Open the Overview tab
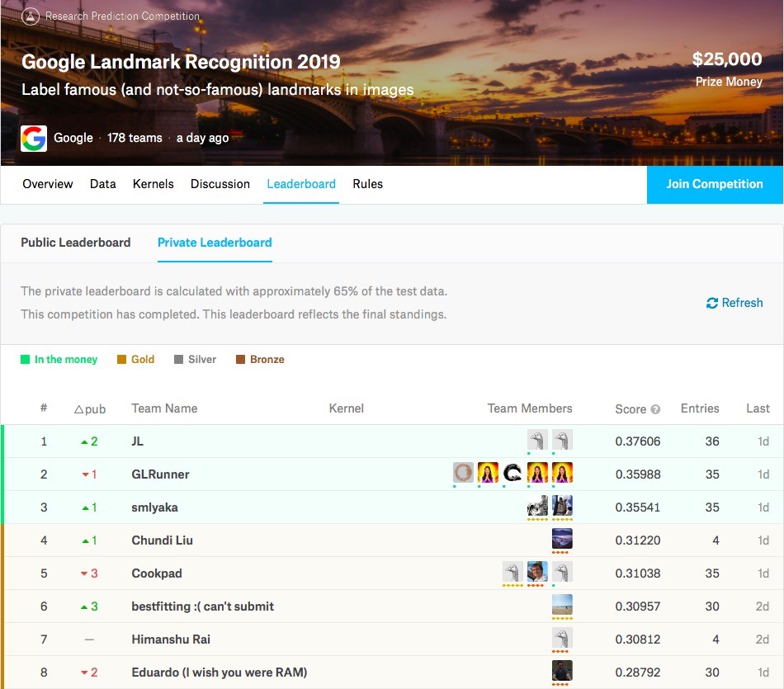This screenshot has width=784, height=689. [48, 184]
